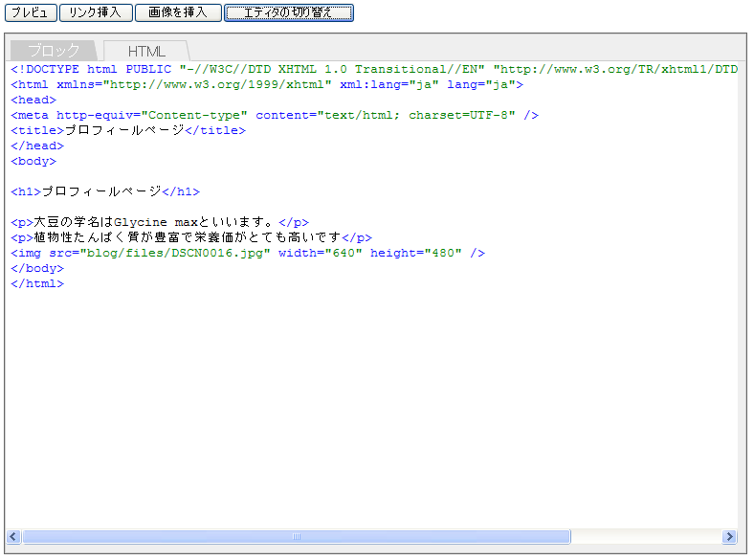Click the paragraph line with Glycine max

[160, 222]
